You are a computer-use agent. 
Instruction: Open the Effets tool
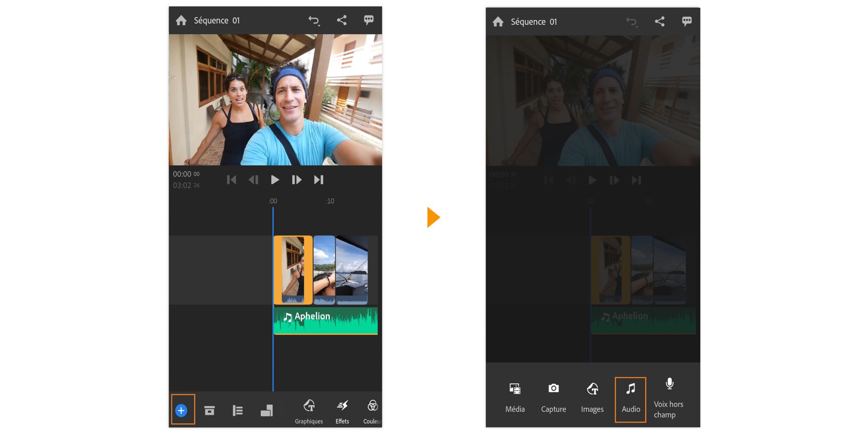click(342, 412)
